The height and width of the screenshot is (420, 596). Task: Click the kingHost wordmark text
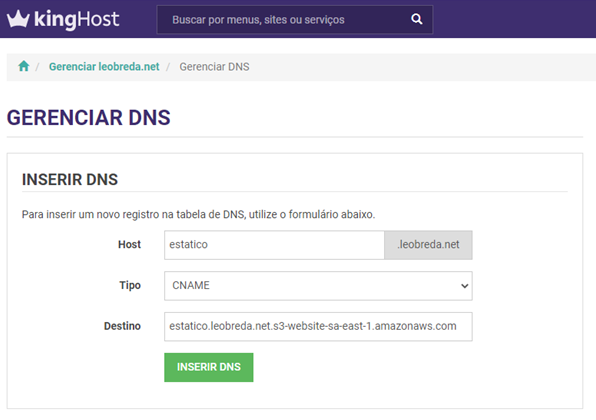(x=76, y=19)
